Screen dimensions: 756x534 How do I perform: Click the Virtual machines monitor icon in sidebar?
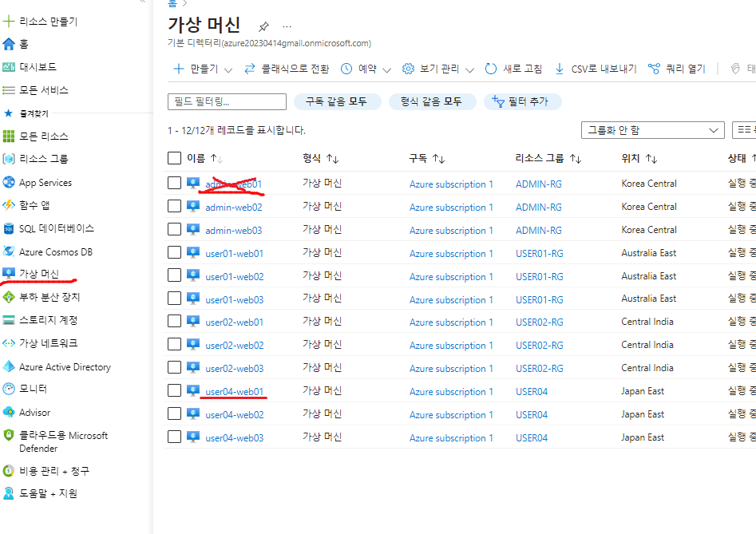[9, 274]
